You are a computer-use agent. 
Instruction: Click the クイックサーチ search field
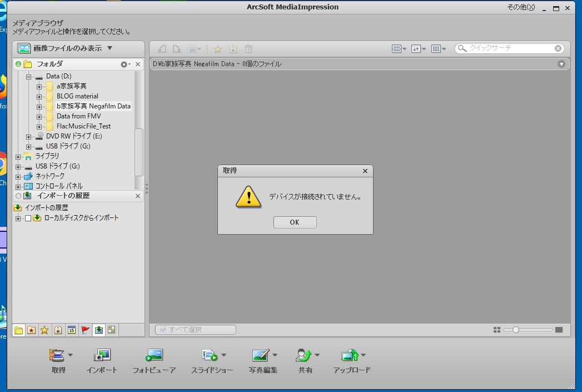click(x=510, y=48)
